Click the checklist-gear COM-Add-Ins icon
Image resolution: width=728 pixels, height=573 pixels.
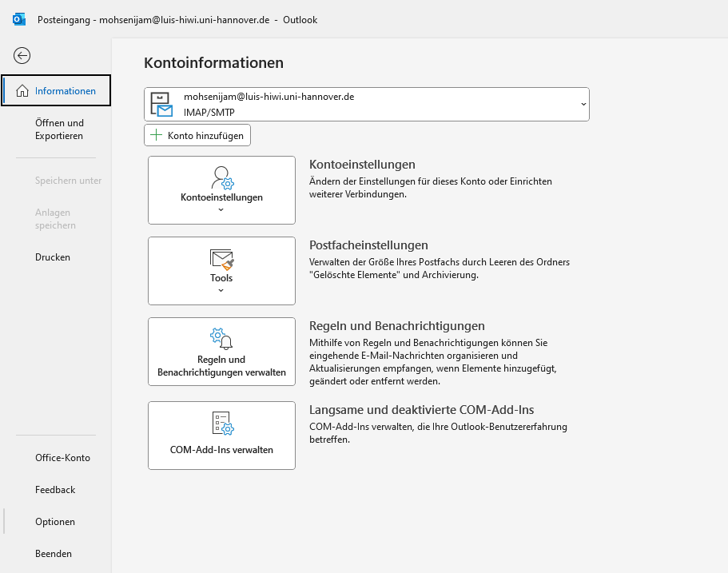click(223, 423)
